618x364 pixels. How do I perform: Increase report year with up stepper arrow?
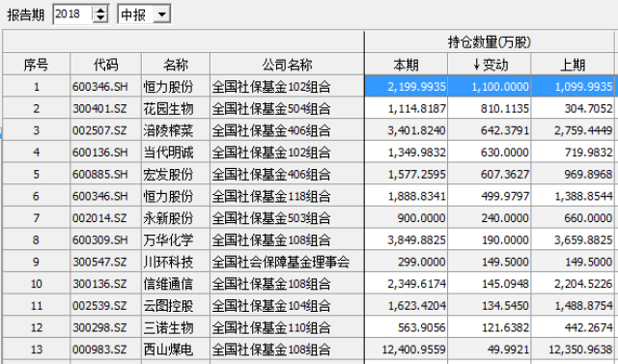(100, 11)
